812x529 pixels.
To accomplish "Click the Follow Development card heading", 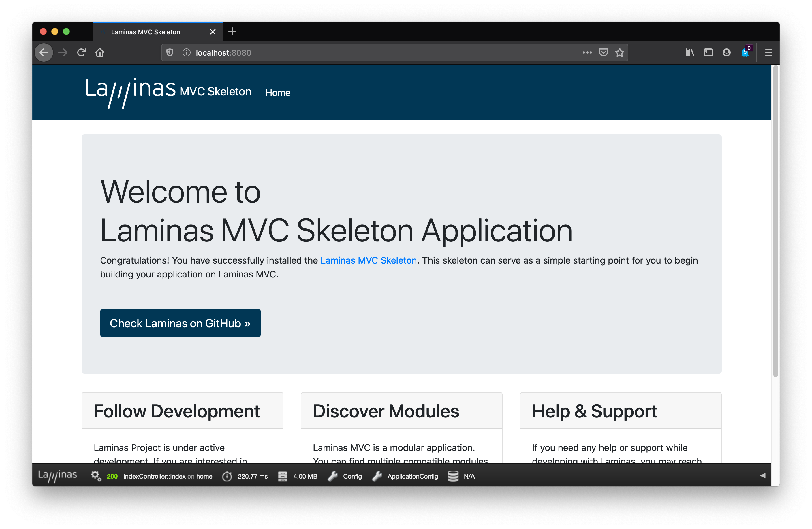I will [x=177, y=411].
